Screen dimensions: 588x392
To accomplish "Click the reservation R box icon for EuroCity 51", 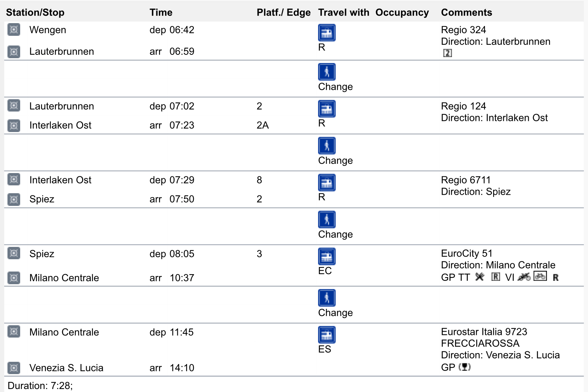I will pyautogui.click(x=495, y=277).
